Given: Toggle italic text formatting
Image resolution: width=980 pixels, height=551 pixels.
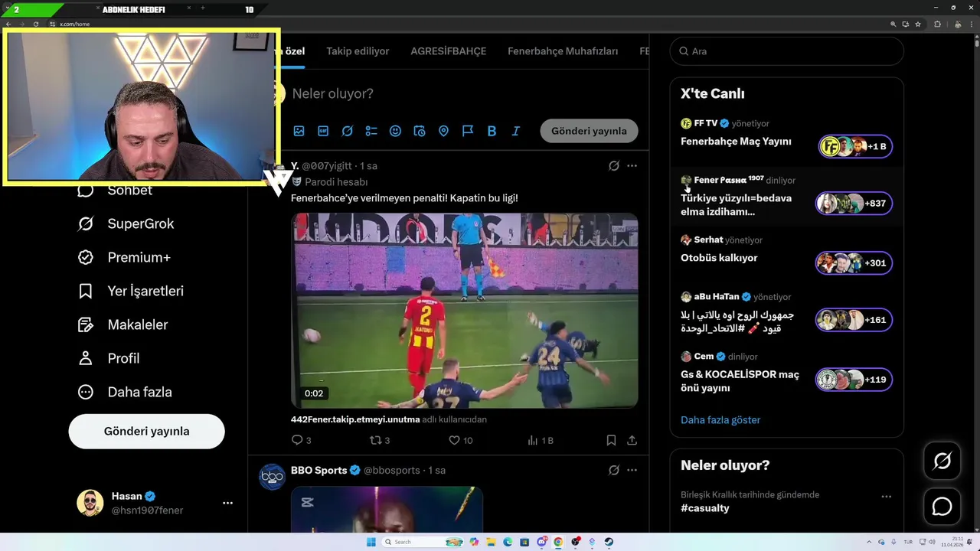Looking at the screenshot, I should pos(516,131).
